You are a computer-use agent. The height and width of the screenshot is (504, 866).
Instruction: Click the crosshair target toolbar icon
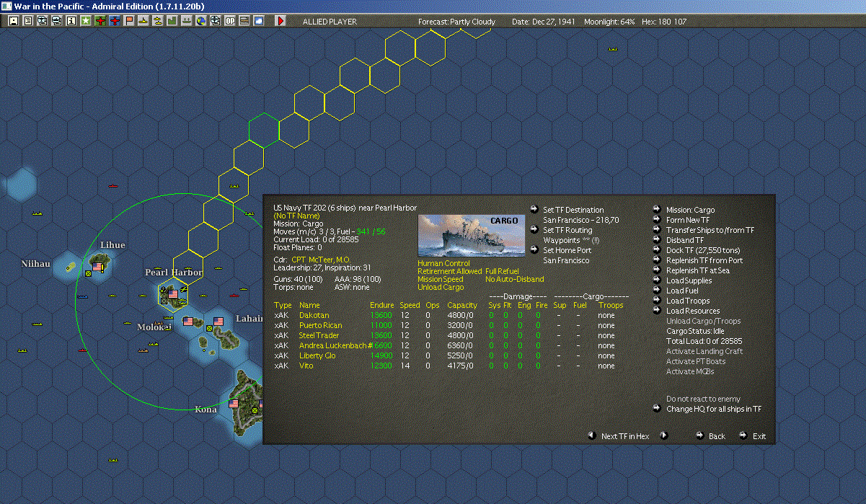(x=215, y=21)
